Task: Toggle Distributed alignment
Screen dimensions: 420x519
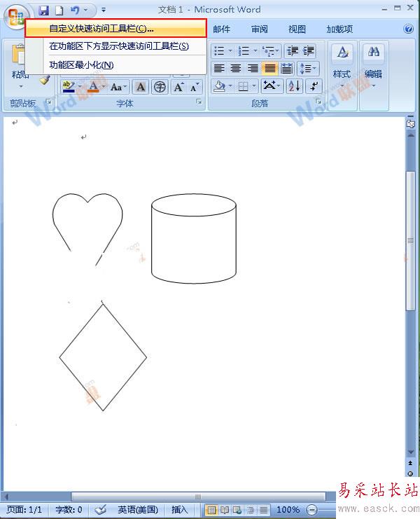Action: coord(286,69)
